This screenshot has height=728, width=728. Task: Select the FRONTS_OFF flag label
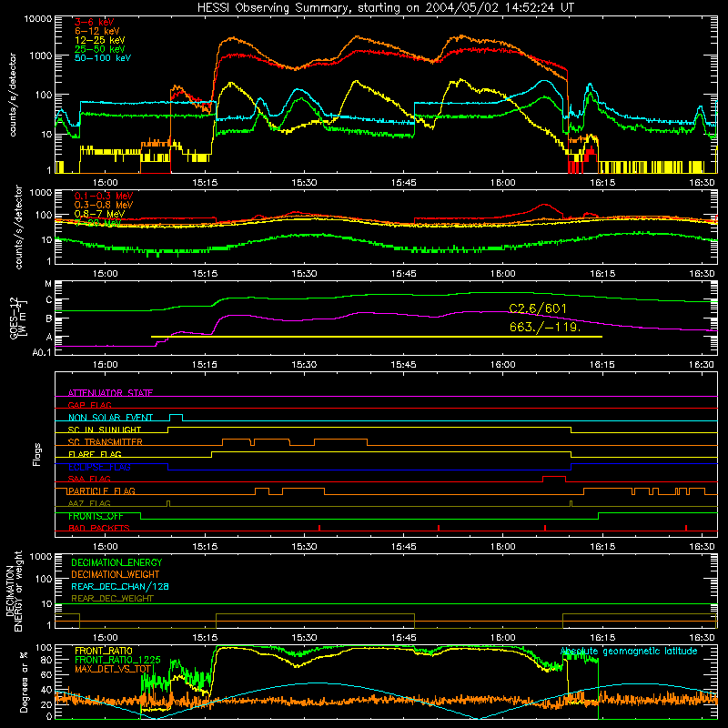click(96, 516)
